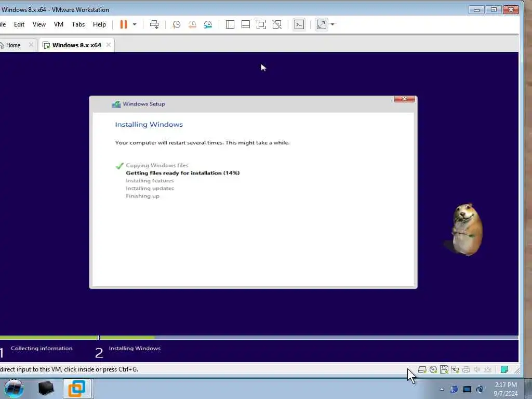Screen dimensions: 532x399
Task: Close the Home tab
Action: (x=31, y=45)
